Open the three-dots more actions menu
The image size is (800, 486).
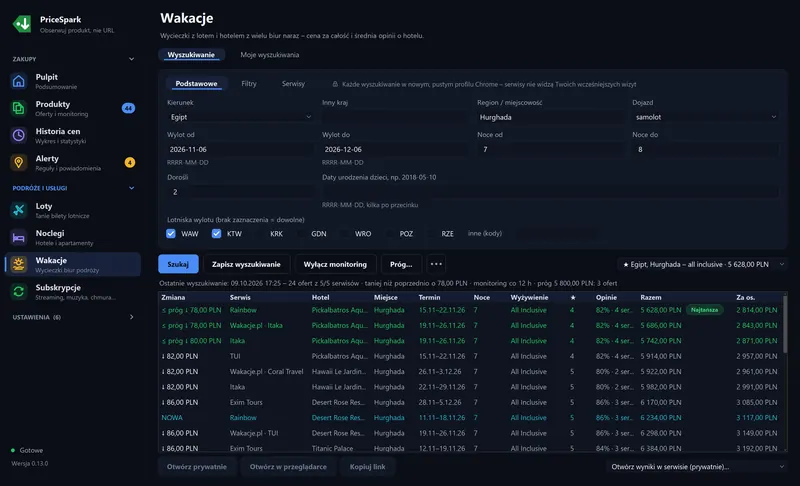pyautogui.click(x=436, y=264)
